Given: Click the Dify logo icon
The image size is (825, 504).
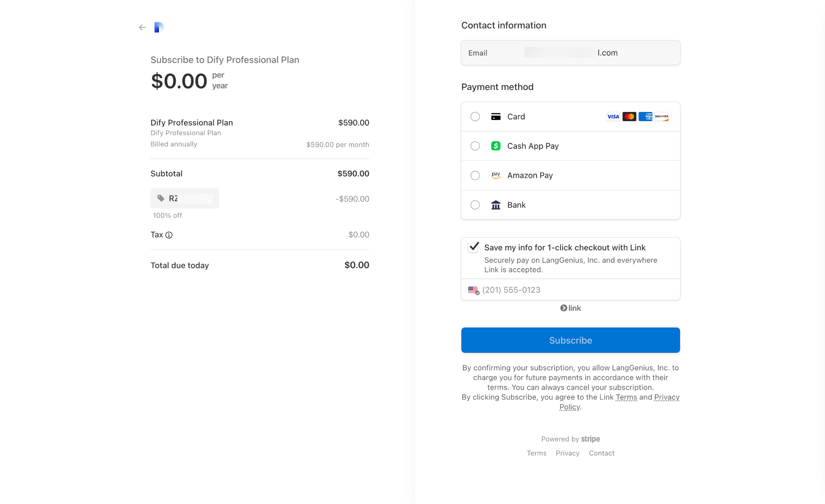Looking at the screenshot, I should pyautogui.click(x=159, y=27).
